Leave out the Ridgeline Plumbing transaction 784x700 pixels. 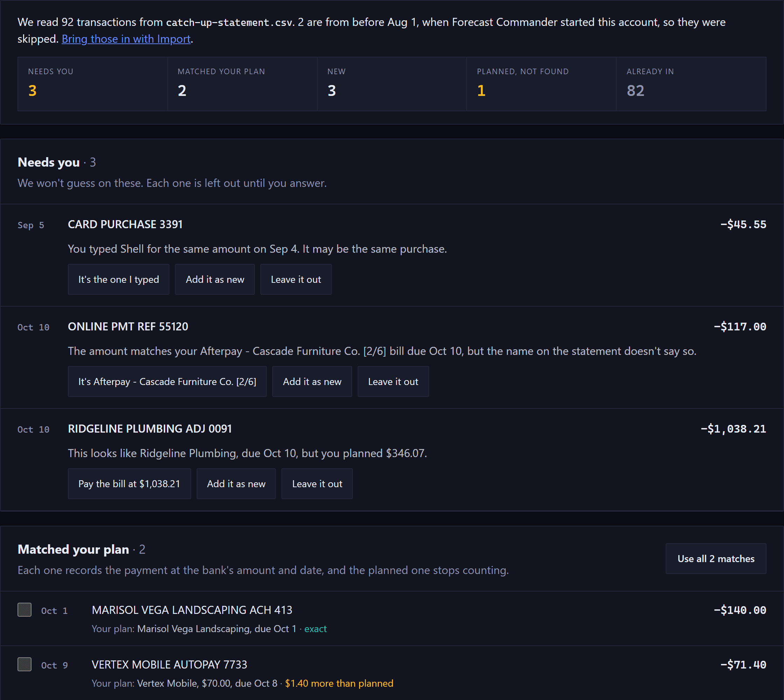[x=317, y=484]
